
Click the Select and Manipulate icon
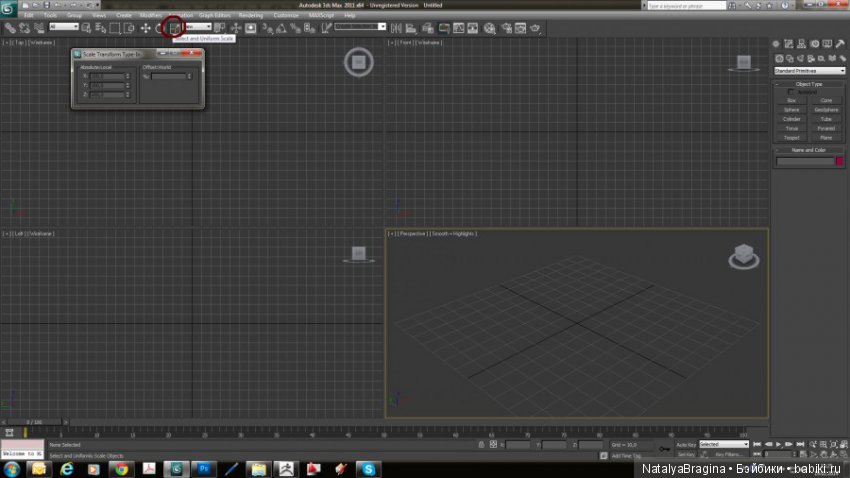(235, 28)
